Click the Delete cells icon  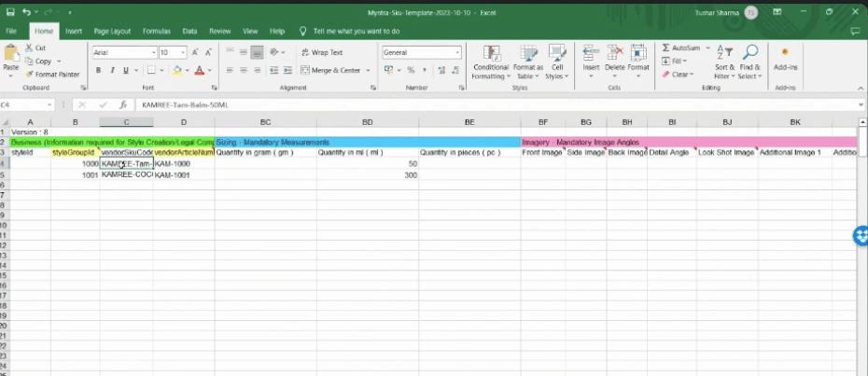click(x=614, y=52)
